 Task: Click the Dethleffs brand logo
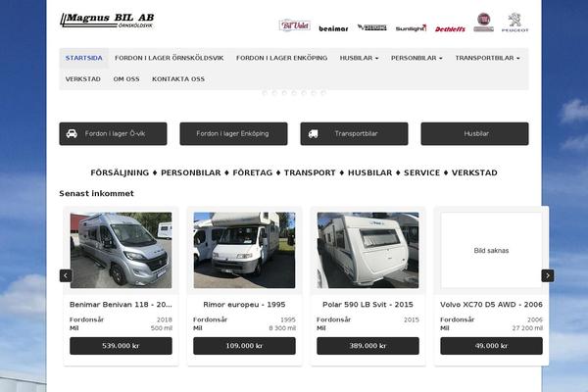point(450,28)
